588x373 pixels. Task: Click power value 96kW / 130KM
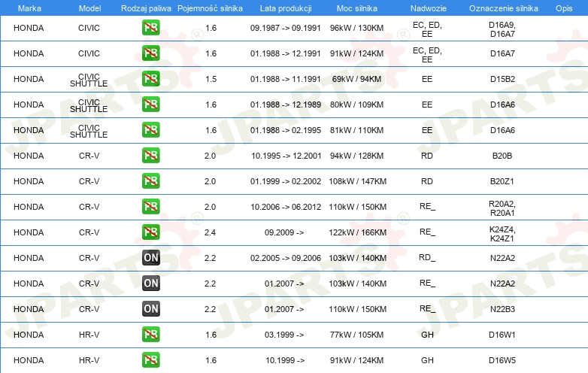pos(356,28)
